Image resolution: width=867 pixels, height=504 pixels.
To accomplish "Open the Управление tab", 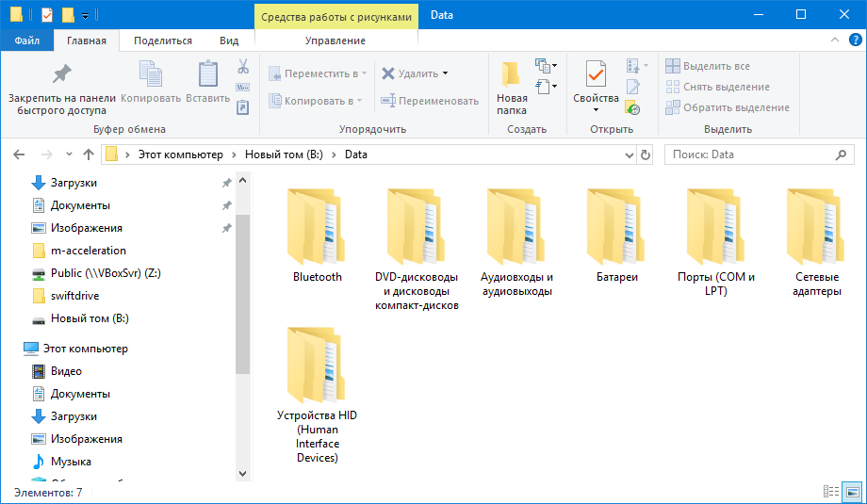I will point(335,41).
